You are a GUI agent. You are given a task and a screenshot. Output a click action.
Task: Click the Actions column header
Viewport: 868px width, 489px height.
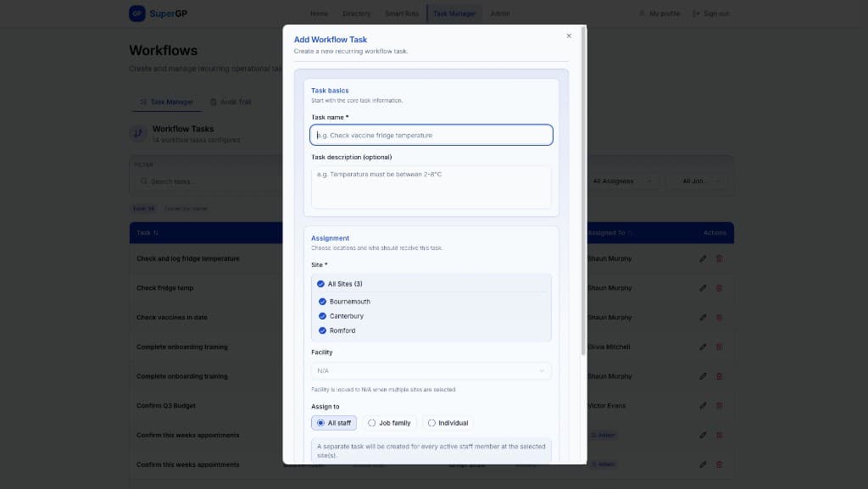[x=715, y=233]
